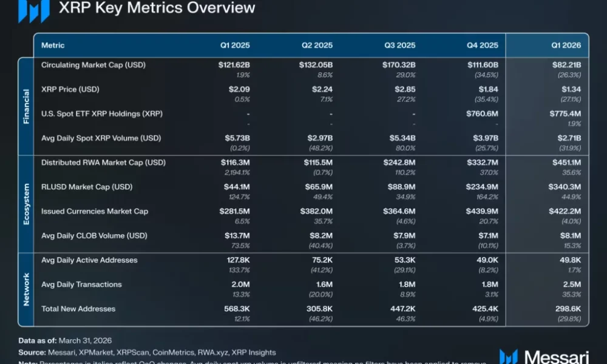607x364 pixels.
Task: Click the "$439.9M" issued currencies value
Action: (482, 211)
